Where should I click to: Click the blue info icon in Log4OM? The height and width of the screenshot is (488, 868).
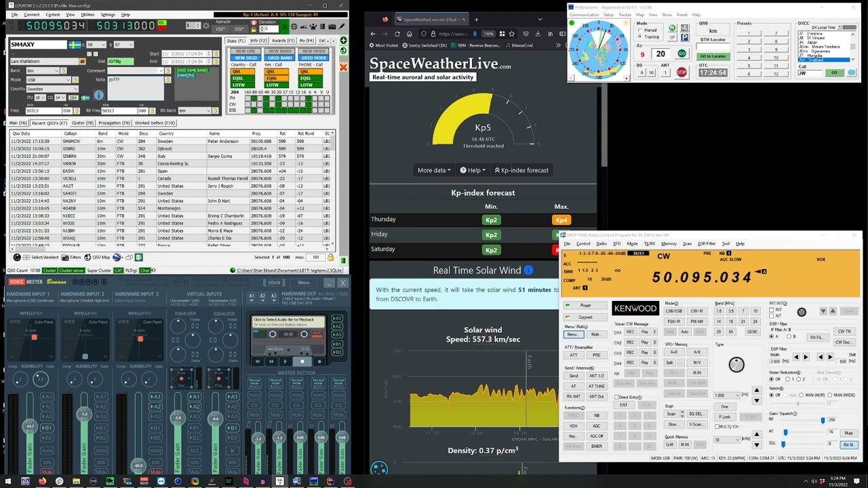(98, 96)
